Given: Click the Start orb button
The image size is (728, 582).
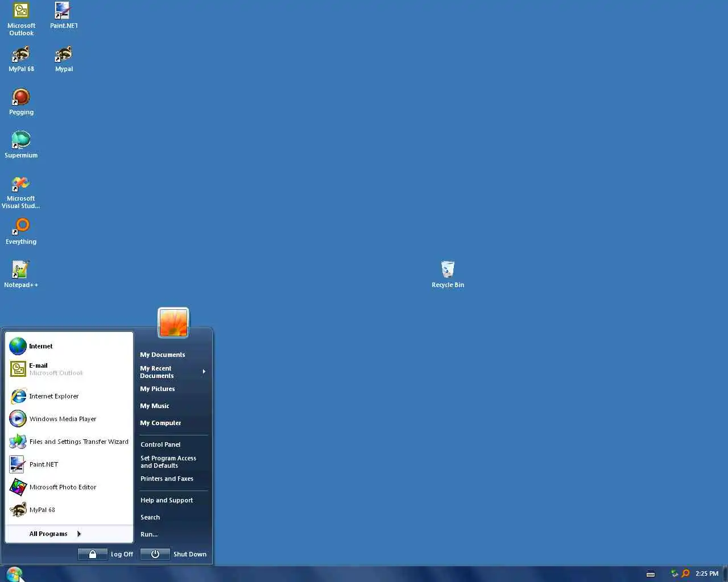Looking at the screenshot, I should pos(14,573).
